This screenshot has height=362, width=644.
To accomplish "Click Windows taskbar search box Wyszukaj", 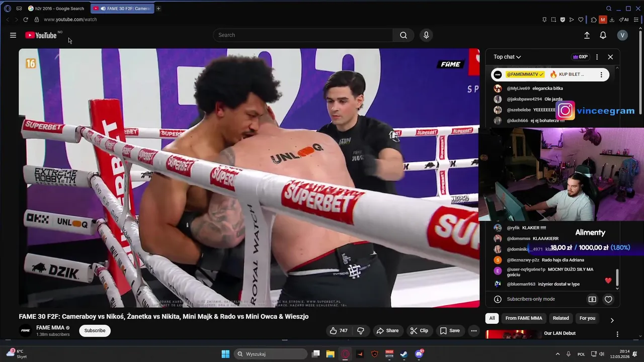I will 271,354.
